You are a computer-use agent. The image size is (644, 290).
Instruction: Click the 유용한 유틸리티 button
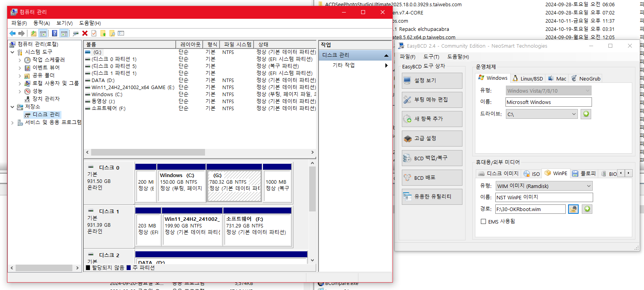point(432,197)
